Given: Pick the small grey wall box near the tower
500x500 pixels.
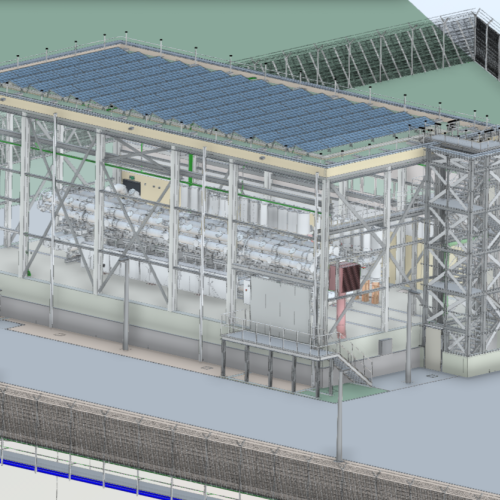Looking at the screenshot, I should 385,347.
